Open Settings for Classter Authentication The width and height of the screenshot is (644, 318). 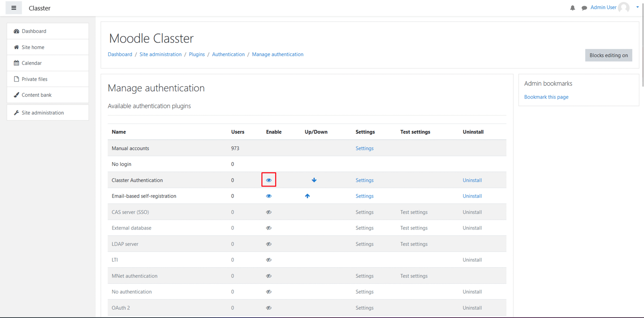(x=365, y=180)
